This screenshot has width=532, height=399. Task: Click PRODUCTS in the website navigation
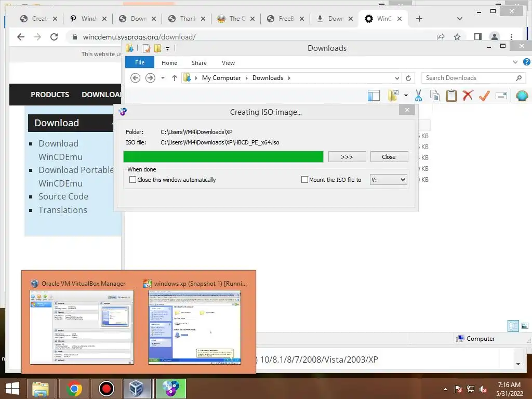(x=50, y=95)
